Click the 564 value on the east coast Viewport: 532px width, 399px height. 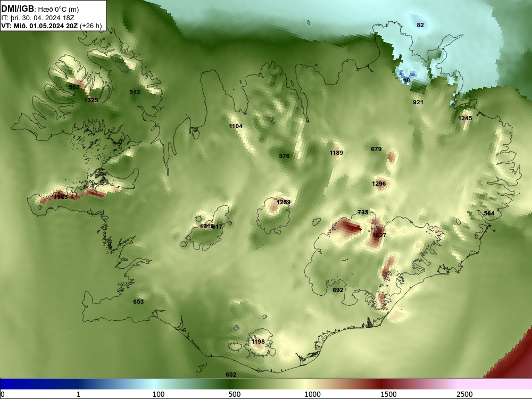(x=489, y=213)
